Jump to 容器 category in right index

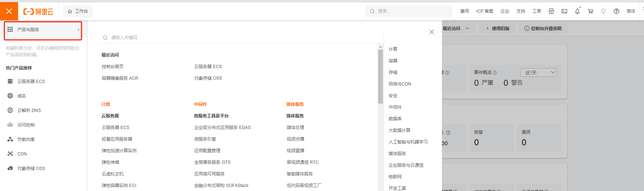coord(393,61)
